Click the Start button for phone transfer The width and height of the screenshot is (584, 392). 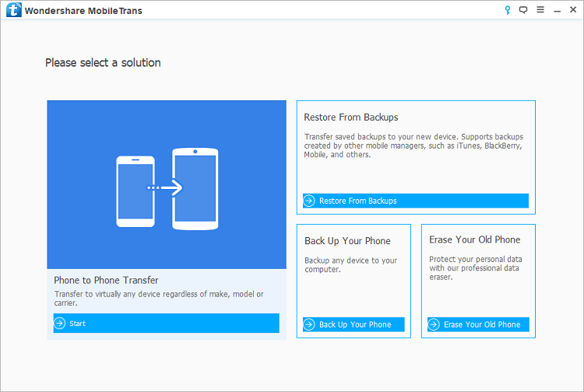(x=166, y=324)
